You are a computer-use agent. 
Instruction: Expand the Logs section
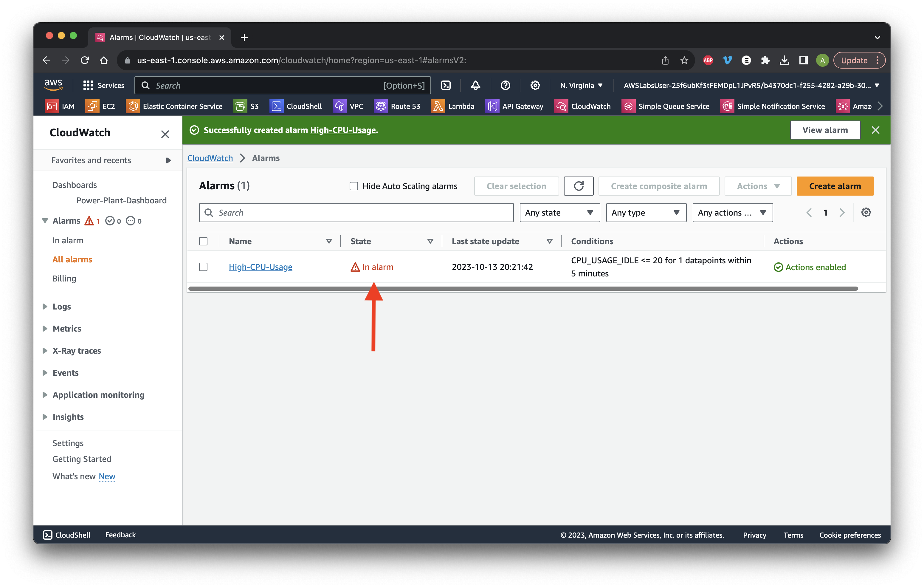click(45, 306)
